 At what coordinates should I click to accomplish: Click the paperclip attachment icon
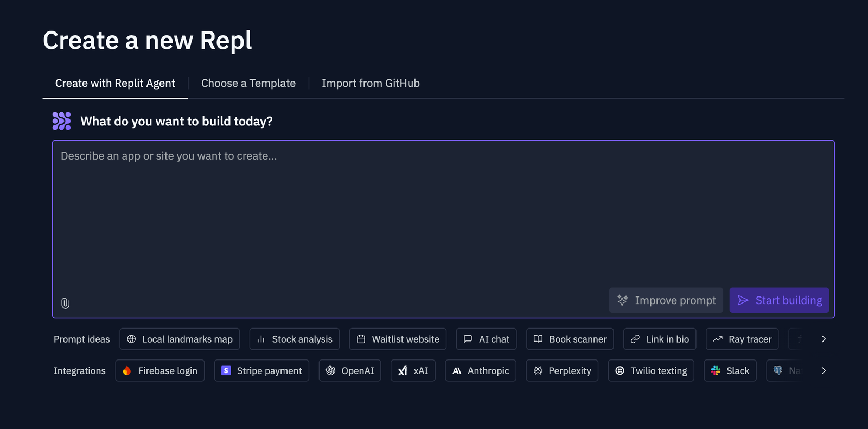(x=65, y=303)
